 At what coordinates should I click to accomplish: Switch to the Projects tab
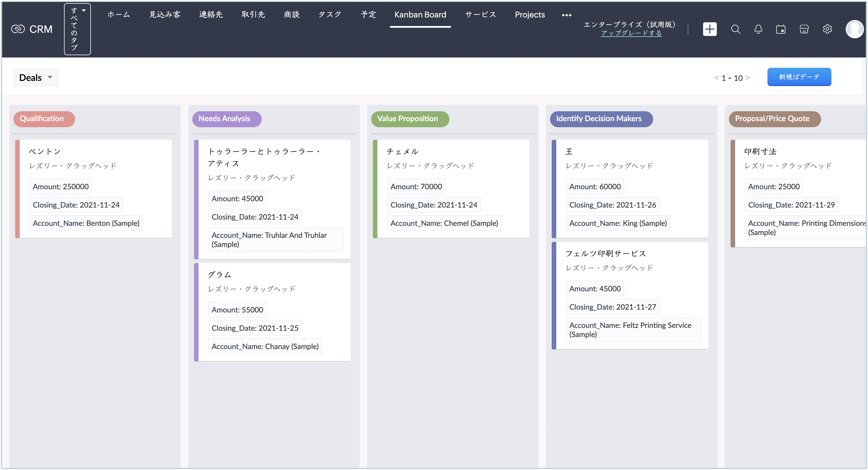click(529, 15)
